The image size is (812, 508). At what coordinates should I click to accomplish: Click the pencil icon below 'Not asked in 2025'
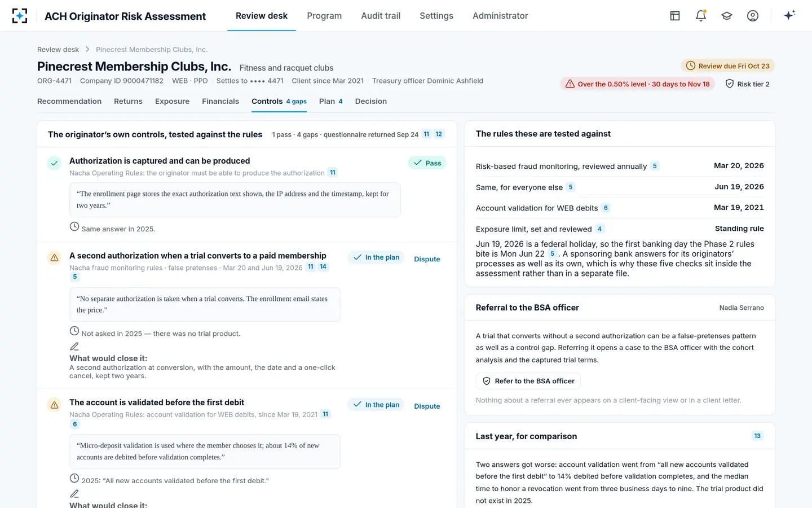click(74, 347)
